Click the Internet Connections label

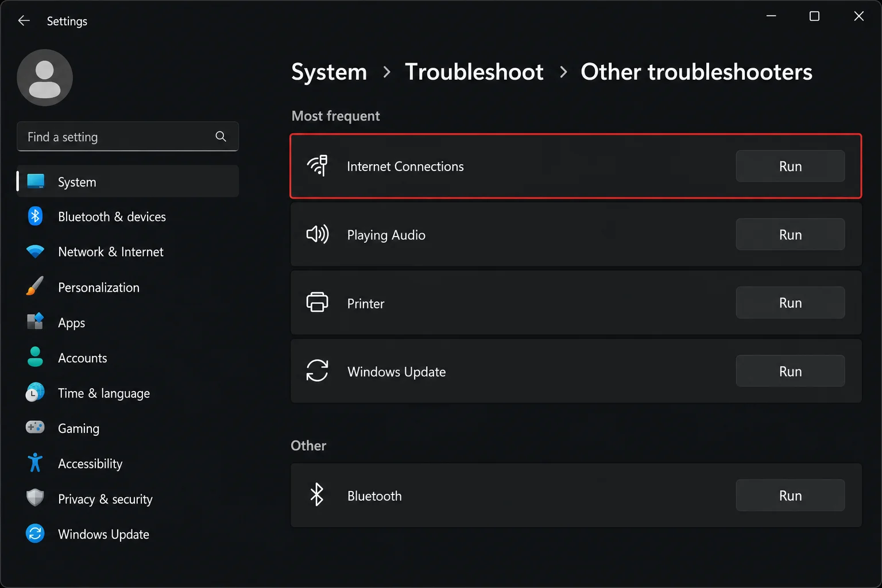tap(405, 166)
